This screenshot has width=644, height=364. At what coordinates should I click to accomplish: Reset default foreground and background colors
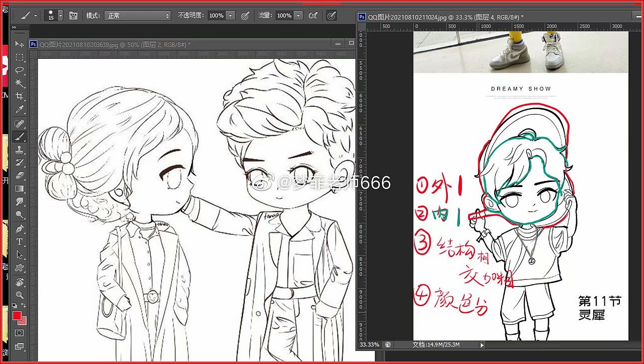point(15,306)
